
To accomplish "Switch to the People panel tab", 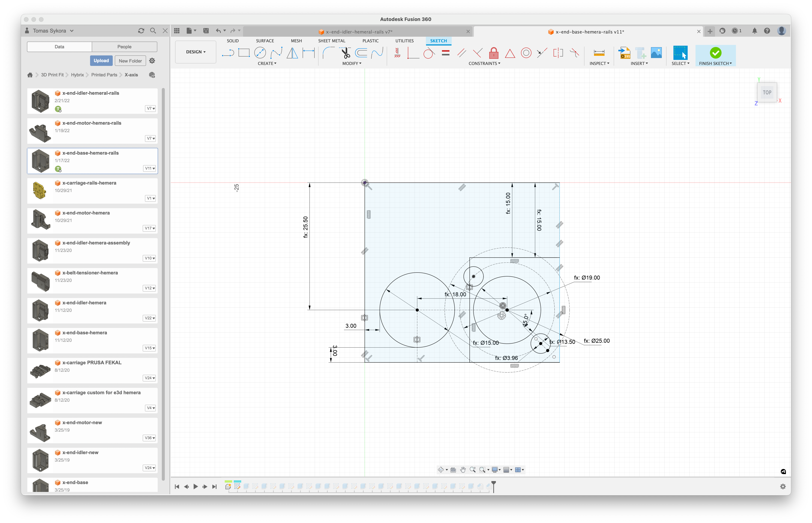I will click(x=124, y=47).
